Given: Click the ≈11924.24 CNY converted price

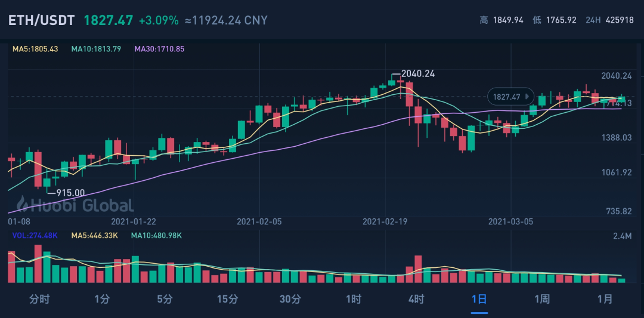Looking at the screenshot, I should coord(226,20).
